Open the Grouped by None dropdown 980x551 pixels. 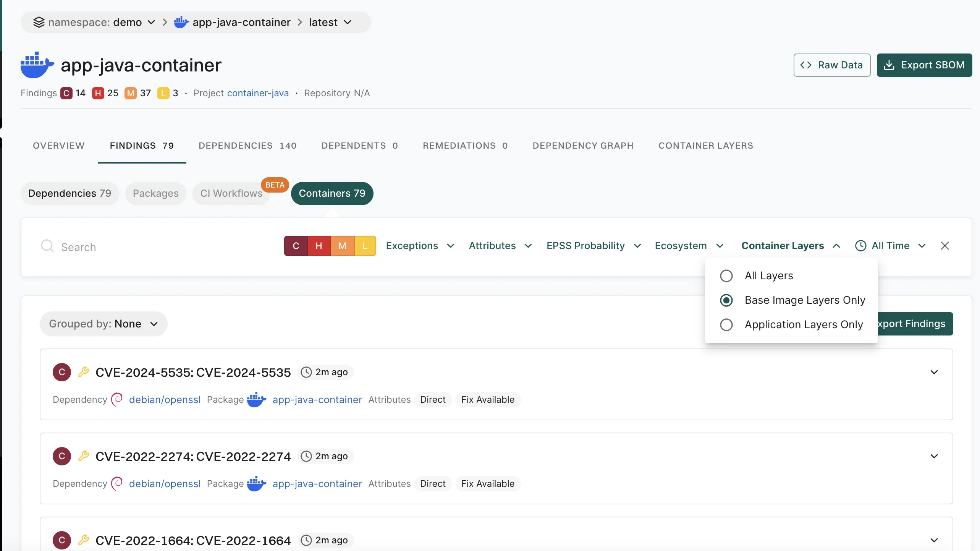click(x=103, y=324)
